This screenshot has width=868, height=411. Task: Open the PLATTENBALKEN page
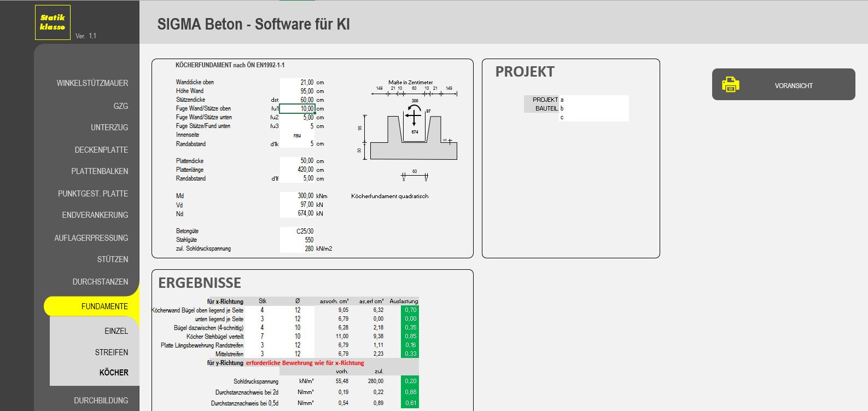point(100,171)
